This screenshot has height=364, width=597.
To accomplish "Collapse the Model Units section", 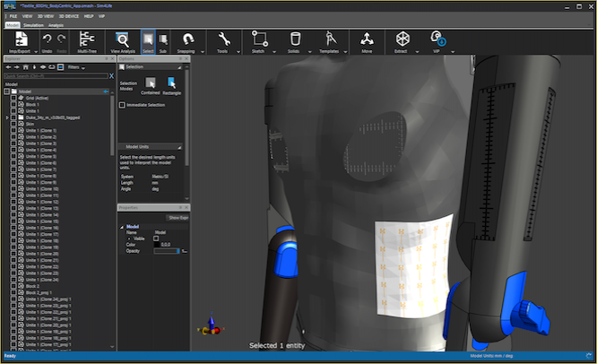I will pyautogui.click(x=179, y=147).
